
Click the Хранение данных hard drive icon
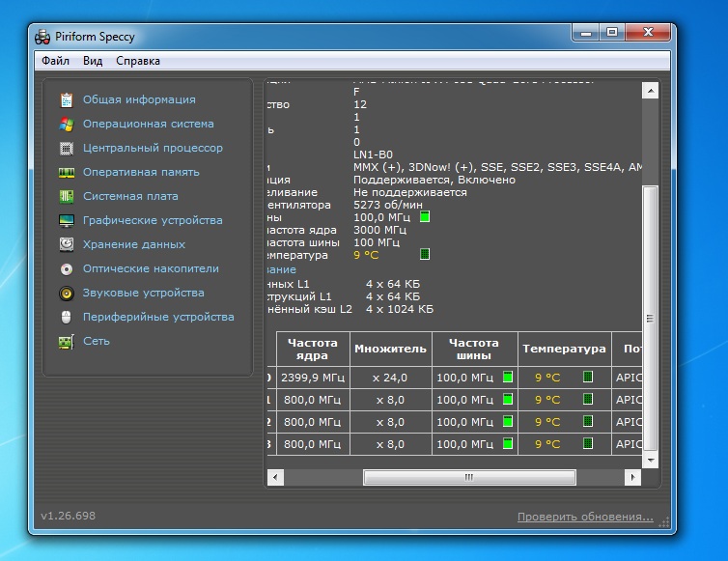66,244
